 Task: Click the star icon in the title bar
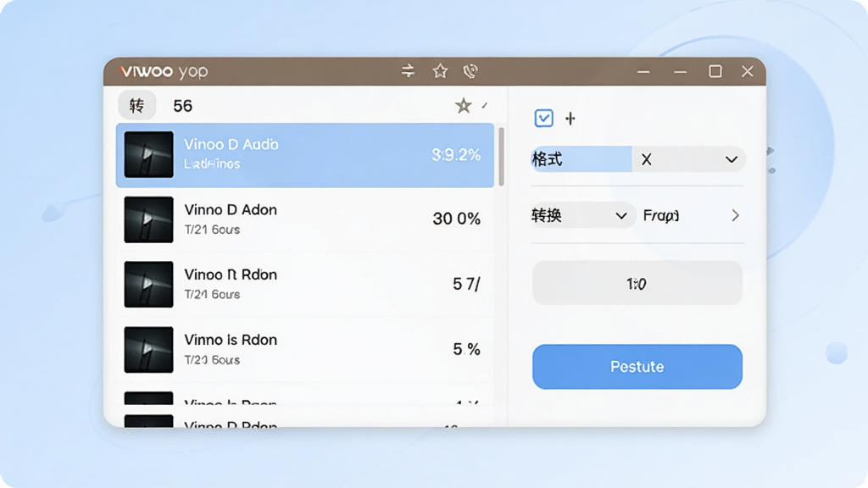pyautogui.click(x=440, y=71)
